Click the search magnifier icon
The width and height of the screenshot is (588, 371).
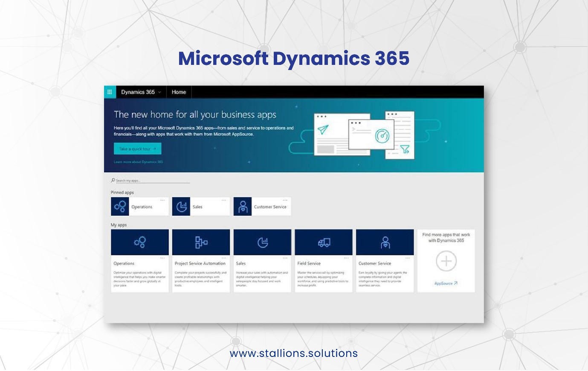tap(113, 181)
